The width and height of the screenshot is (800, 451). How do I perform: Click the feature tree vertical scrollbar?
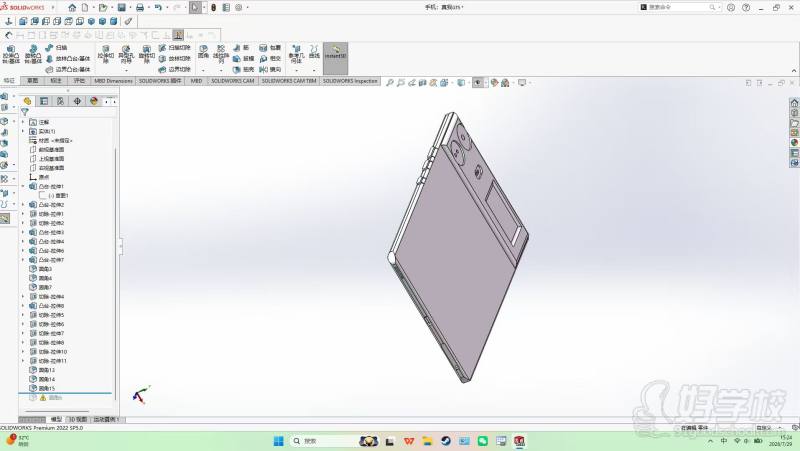116,273
